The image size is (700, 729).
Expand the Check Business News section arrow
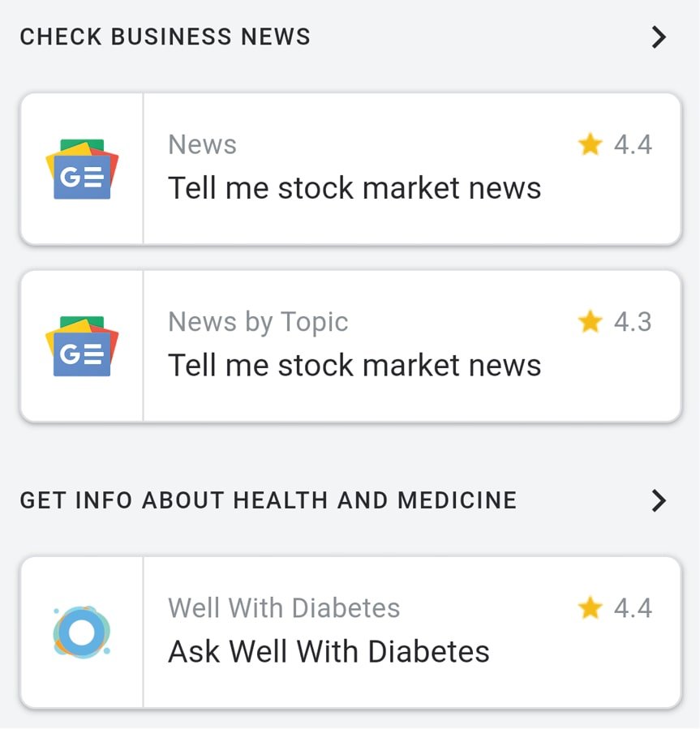(x=659, y=36)
